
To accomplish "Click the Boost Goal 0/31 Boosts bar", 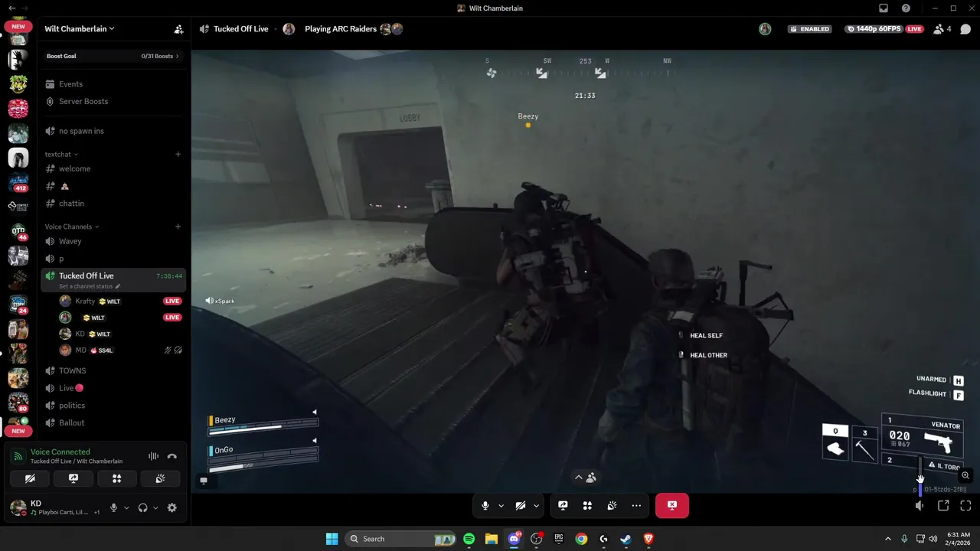I will [x=113, y=56].
